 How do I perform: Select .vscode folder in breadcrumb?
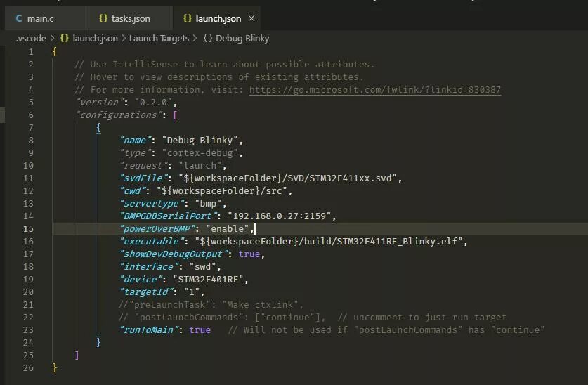coord(31,38)
